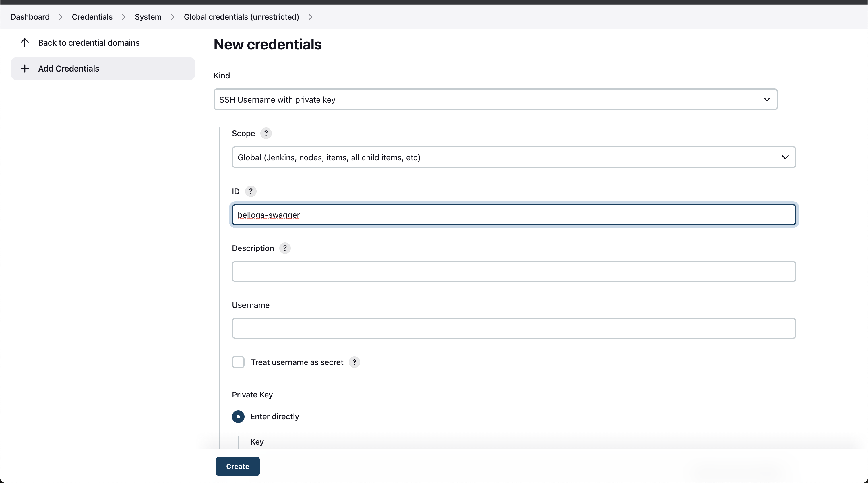Focus the ID input containing belloga-swagger
Image resolution: width=868 pixels, height=483 pixels.
point(514,215)
